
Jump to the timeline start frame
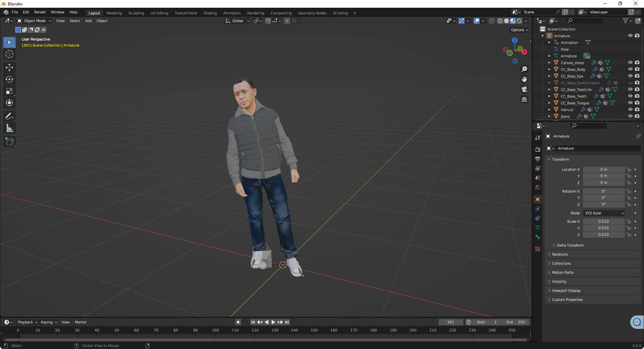pos(253,322)
